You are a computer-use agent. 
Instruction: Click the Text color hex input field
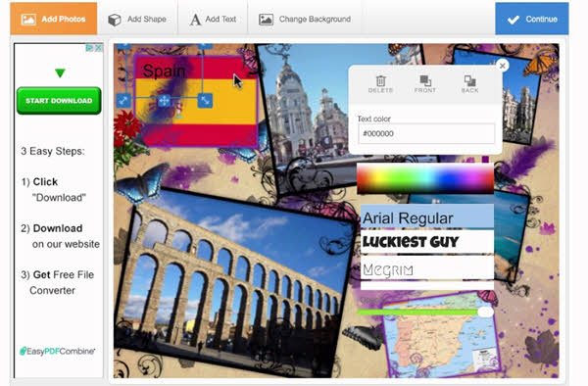[426, 133]
